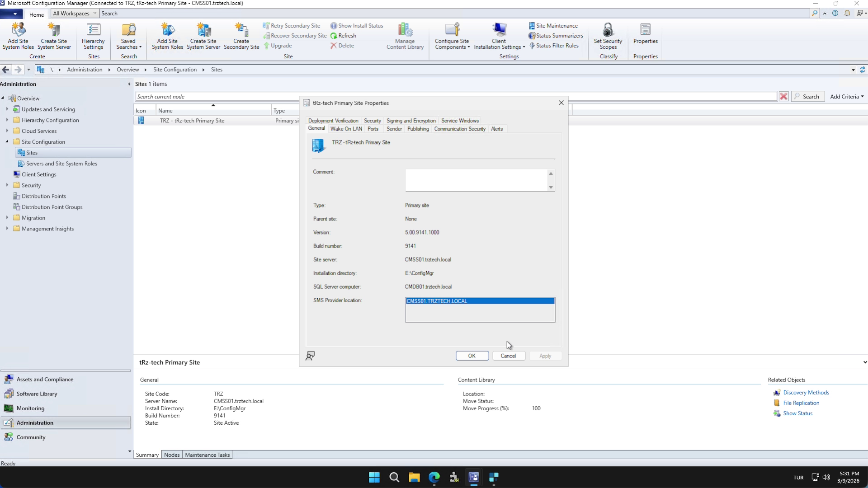Click Recover Secondary Site
The height and width of the screenshot is (488, 868).
(x=295, y=36)
